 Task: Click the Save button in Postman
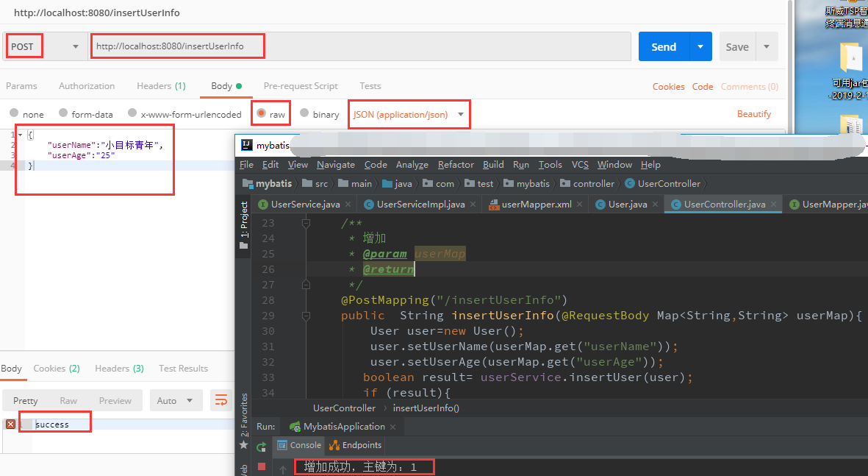coord(736,47)
